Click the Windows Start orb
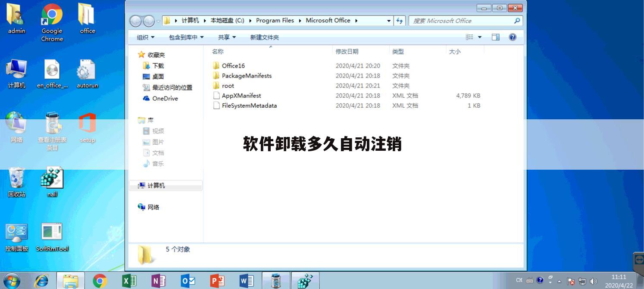 (12, 281)
